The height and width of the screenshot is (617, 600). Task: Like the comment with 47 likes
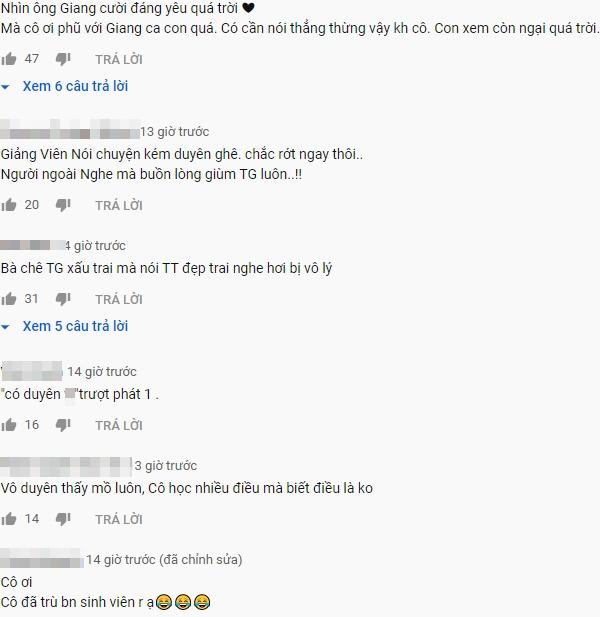click(9, 59)
